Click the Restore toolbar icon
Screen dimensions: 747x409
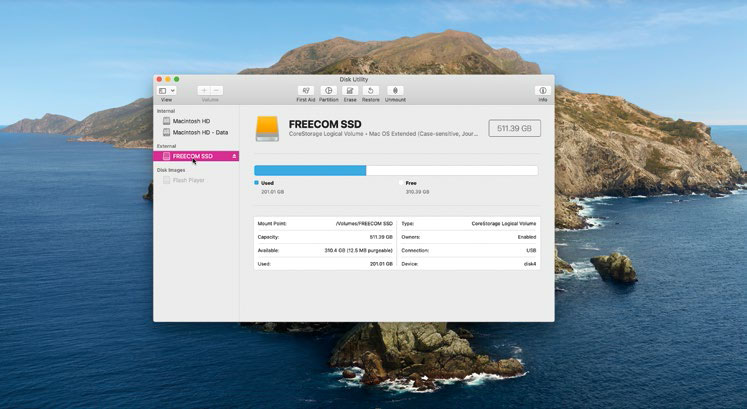(371, 90)
